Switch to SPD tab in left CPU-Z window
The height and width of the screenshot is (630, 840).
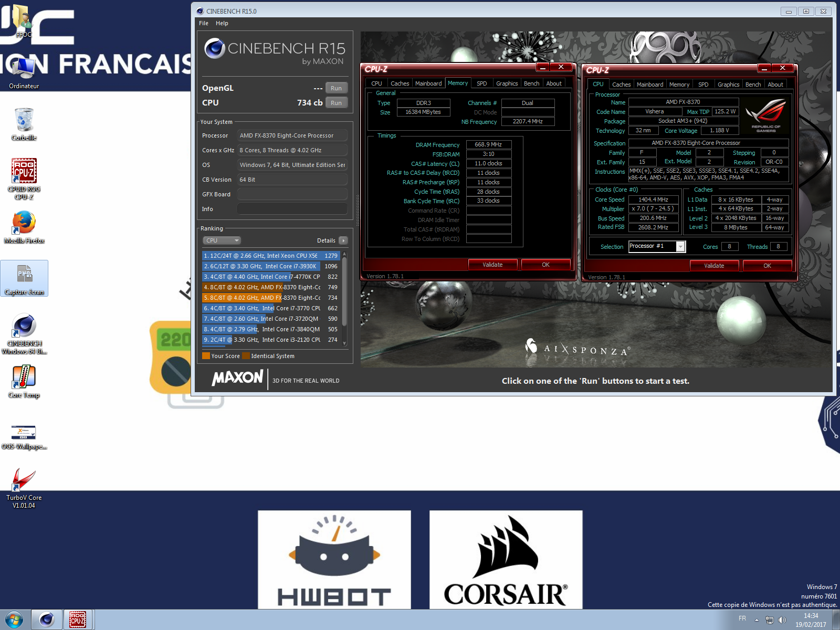tap(482, 83)
